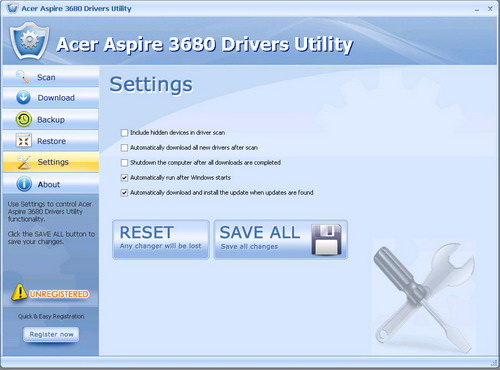Click the Register now button

[51, 334]
